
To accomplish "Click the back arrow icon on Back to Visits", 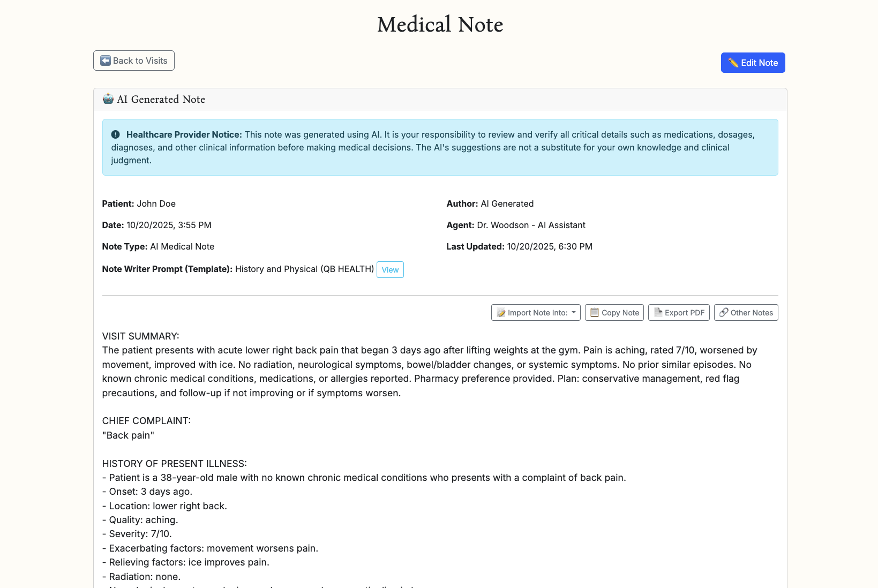I will point(105,61).
